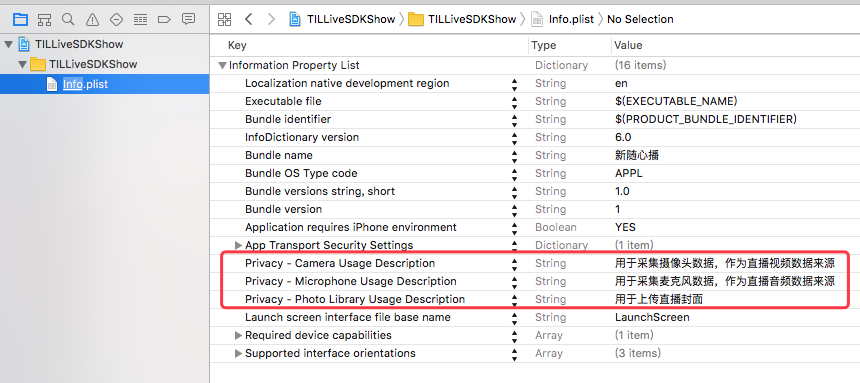Open the Project navigator folder icon
The width and height of the screenshot is (860, 383).
(20, 20)
